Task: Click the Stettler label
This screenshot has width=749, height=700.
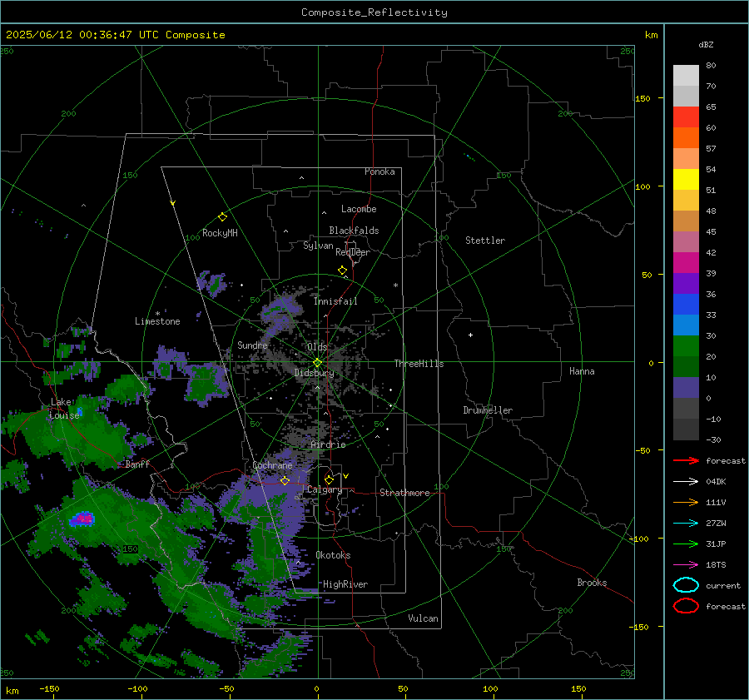Action: (x=485, y=241)
